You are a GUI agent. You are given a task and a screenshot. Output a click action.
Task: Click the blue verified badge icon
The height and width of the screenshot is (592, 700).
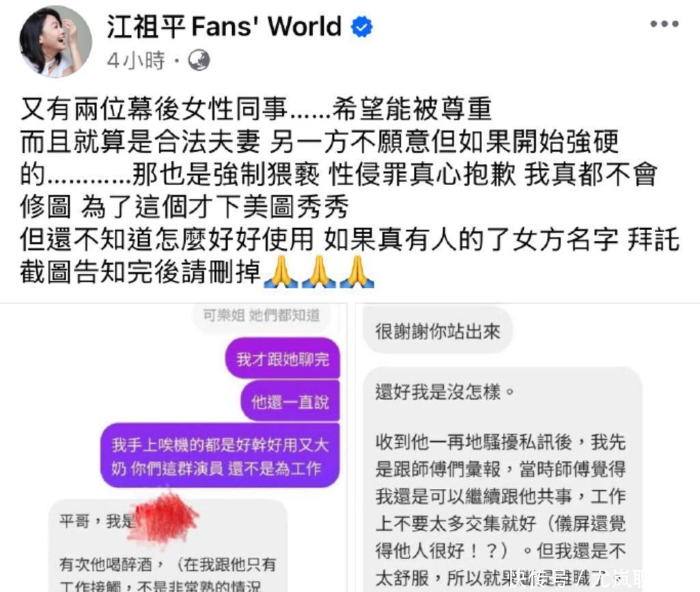(x=361, y=27)
